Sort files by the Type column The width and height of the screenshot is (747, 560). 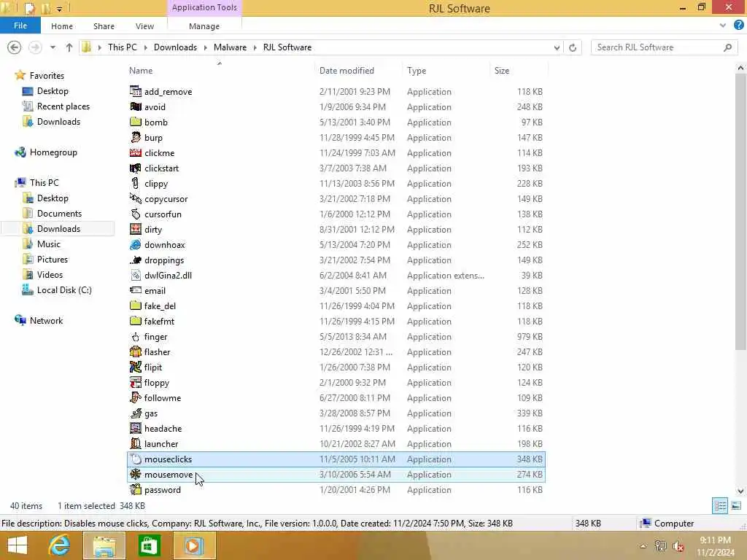point(417,71)
